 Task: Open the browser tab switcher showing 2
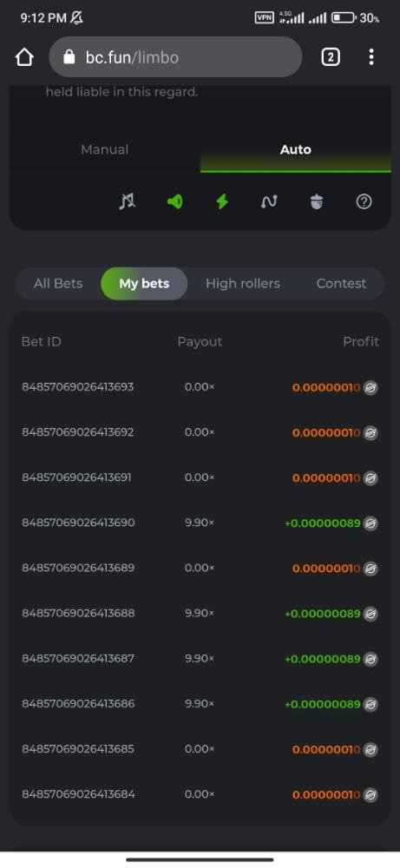coord(331,57)
